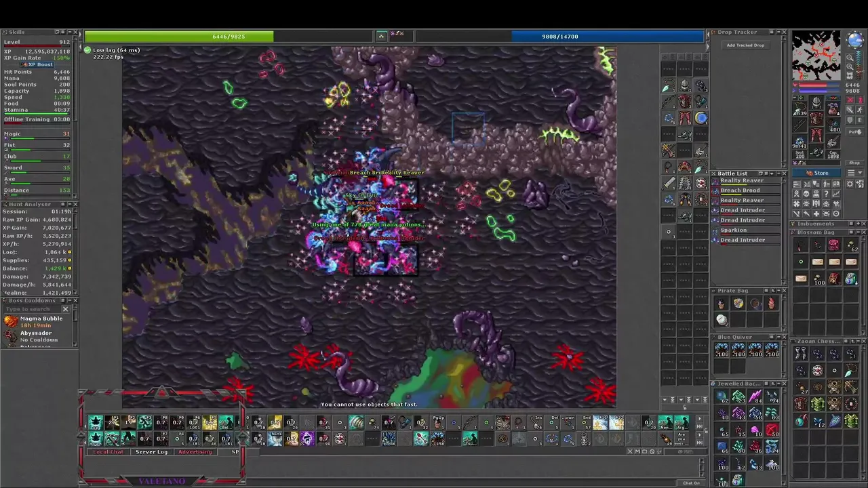
Task: Select the blue backpack in Blossom Bag
Action: (851, 279)
